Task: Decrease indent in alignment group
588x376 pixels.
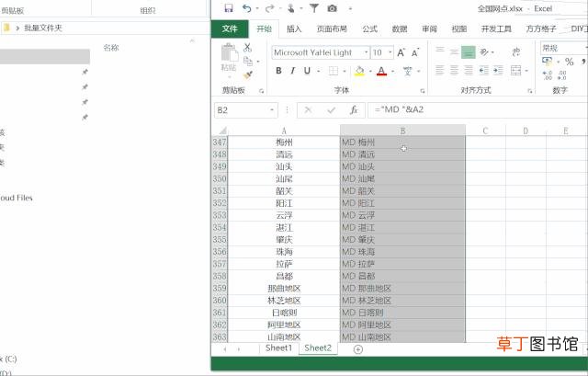Action: (484, 70)
